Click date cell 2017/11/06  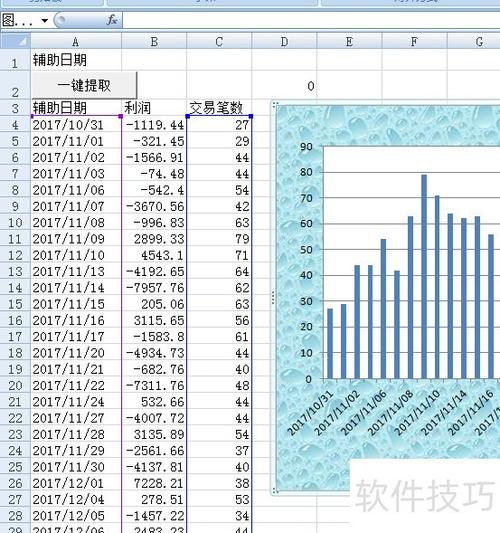(x=76, y=190)
